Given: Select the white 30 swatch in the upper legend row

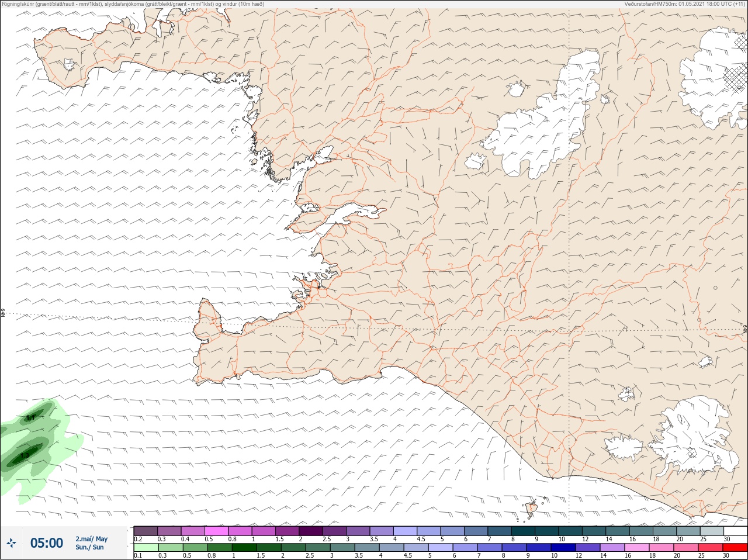Looking at the screenshot, I should [x=735, y=531].
